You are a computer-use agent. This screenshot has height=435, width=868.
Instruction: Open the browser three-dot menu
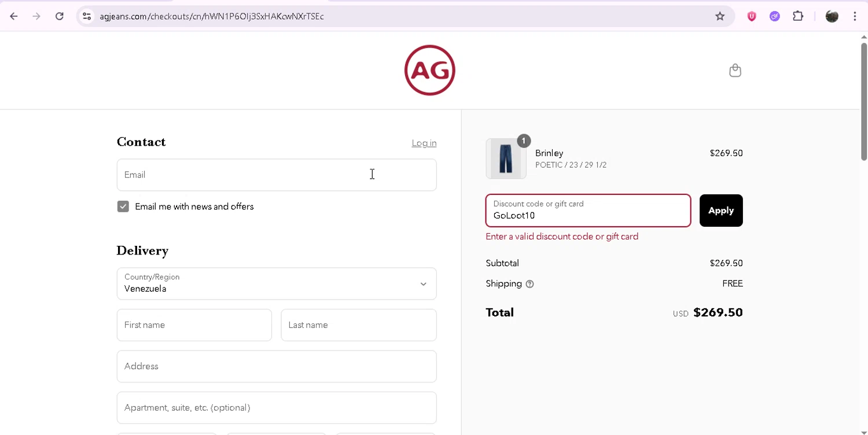tap(855, 16)
